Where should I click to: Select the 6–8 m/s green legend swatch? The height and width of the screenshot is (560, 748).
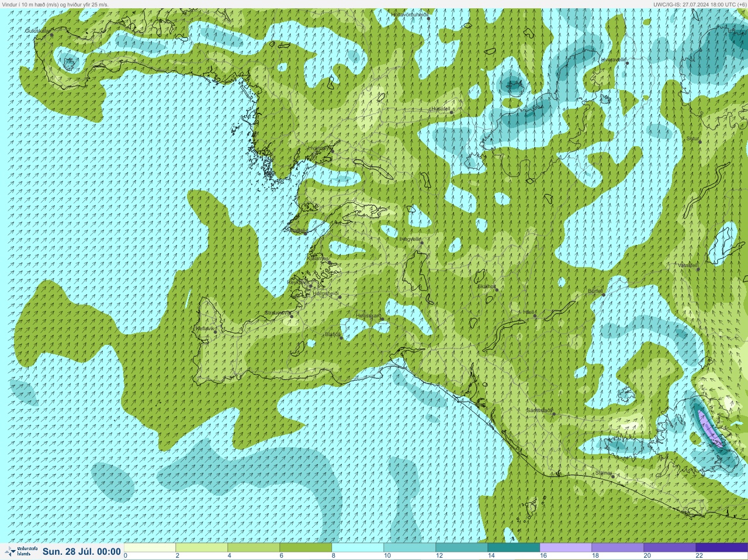(x=306, y=548)
